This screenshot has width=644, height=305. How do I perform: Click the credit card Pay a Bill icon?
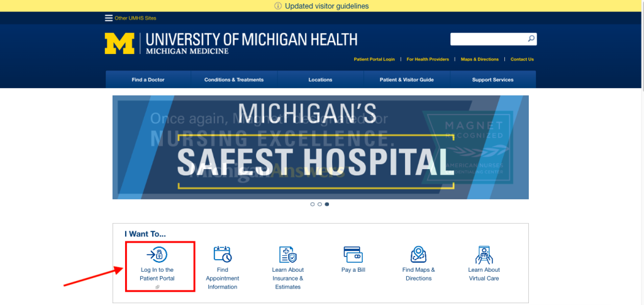[353, 255]
